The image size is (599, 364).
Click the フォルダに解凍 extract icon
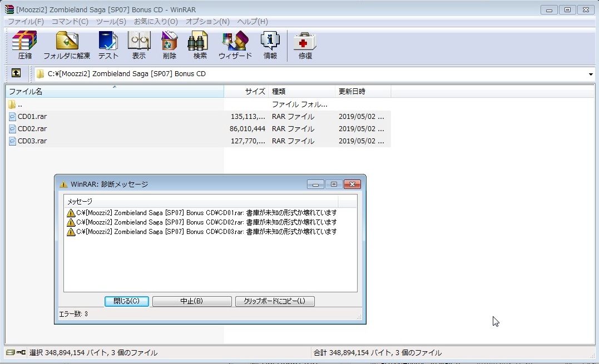(x=67, y=45)
